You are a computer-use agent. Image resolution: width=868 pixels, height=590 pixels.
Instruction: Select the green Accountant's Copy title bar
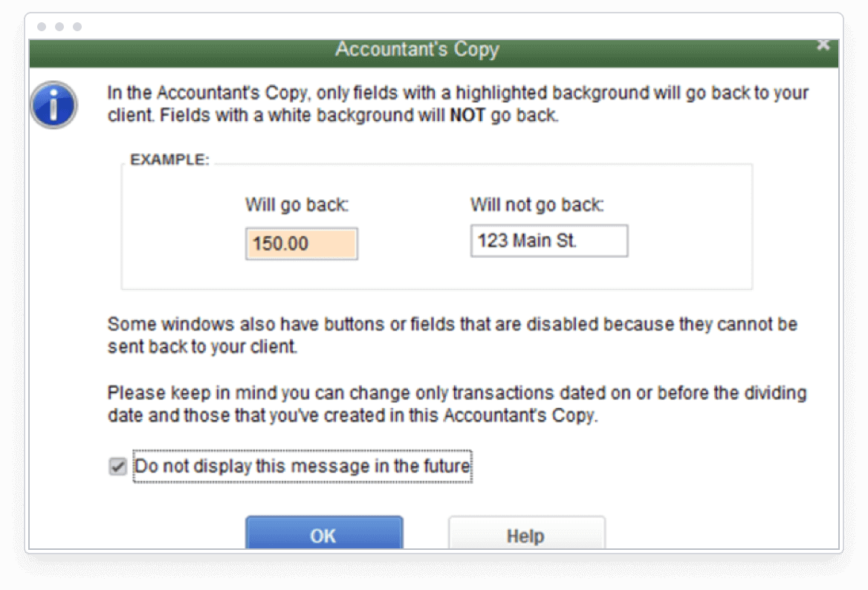(416, 50)
